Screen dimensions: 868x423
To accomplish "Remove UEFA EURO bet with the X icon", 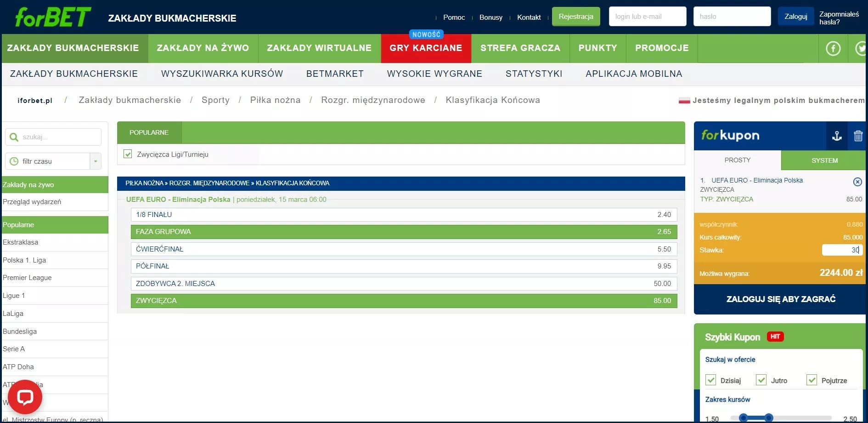I will pos(857,182).
